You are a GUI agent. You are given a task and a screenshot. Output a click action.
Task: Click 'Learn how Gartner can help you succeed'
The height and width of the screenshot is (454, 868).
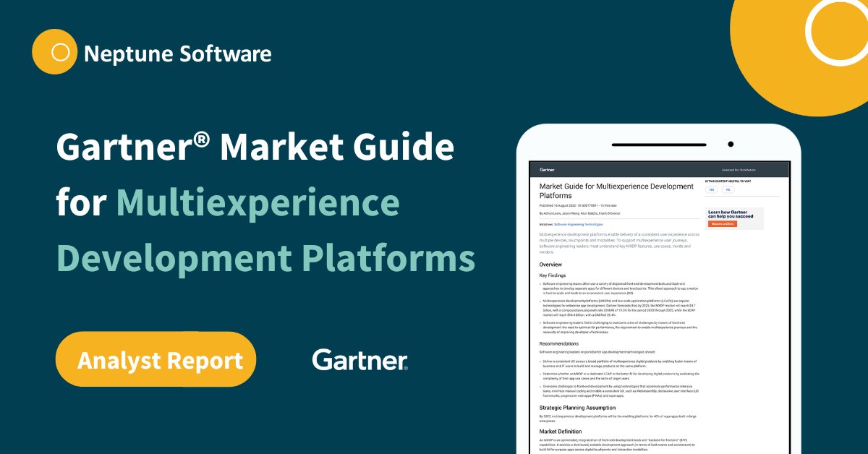tap(731, 214)
